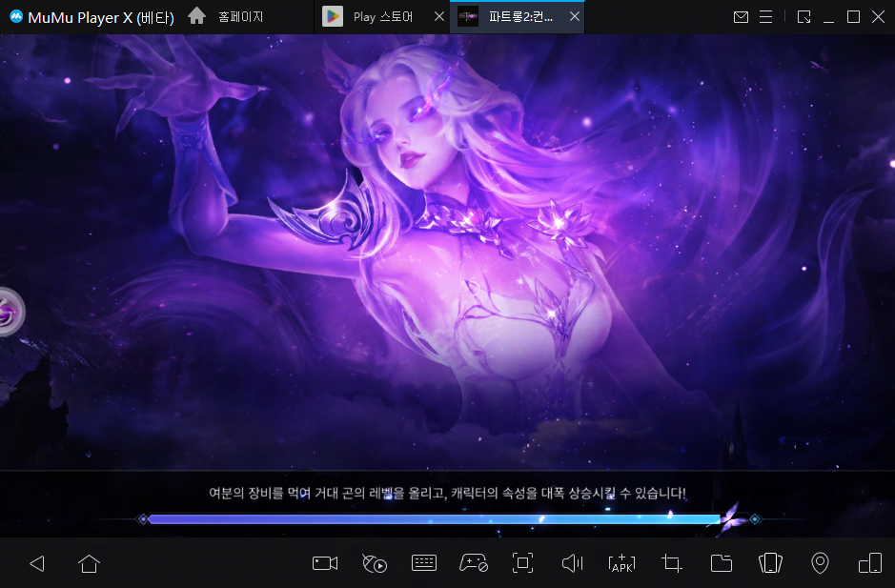The image size is (895, 588).
Task: Shake or rotate the device icon
Action: coord(770,563)
